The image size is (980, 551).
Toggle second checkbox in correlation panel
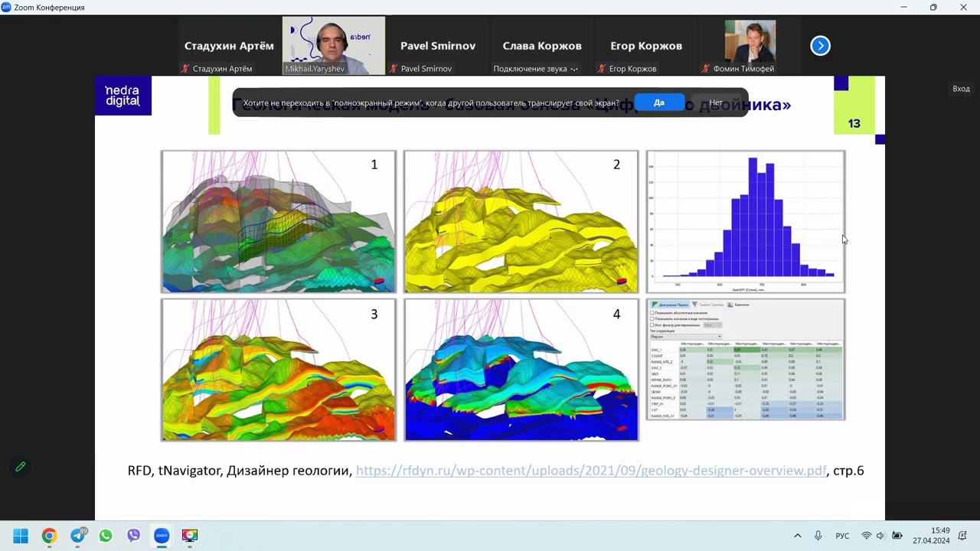click(652, 318)
